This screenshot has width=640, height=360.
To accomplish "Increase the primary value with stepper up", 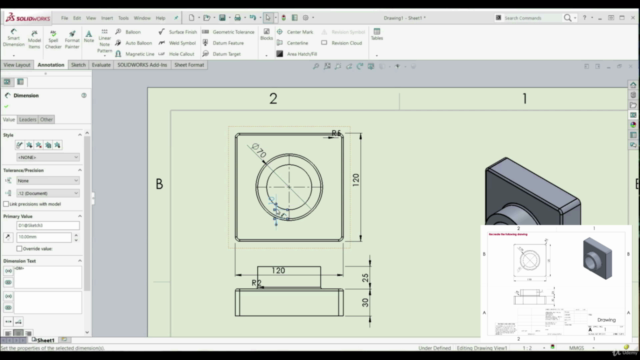I will click(76, 235).
